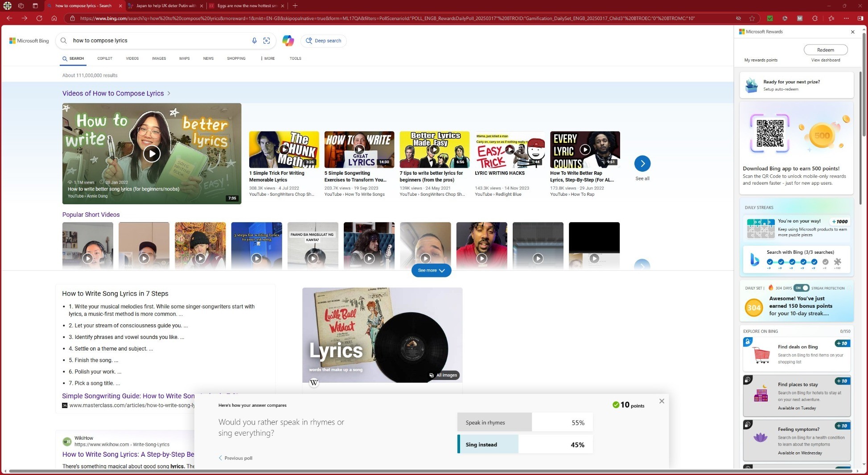Image resolution: width=868 pixels, height=475 pixels.
Task: Click the visual search camera icon
Action: pos(267,41)
